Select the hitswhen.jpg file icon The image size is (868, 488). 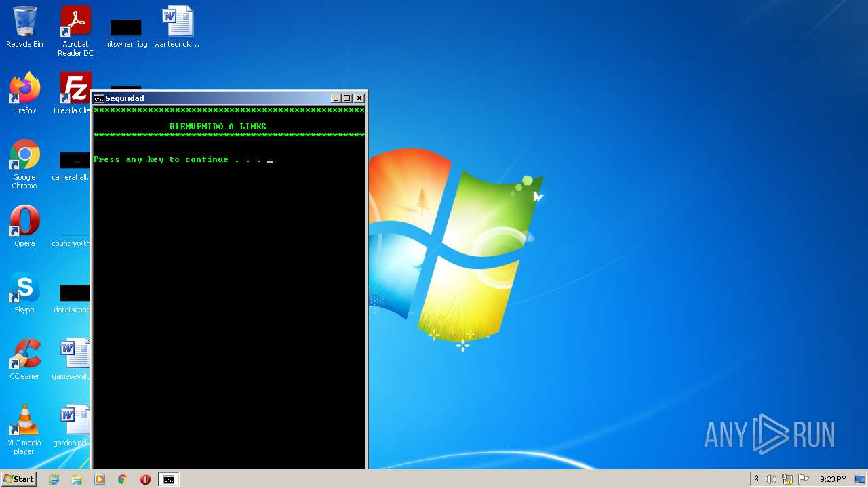[x=126, y=32]
